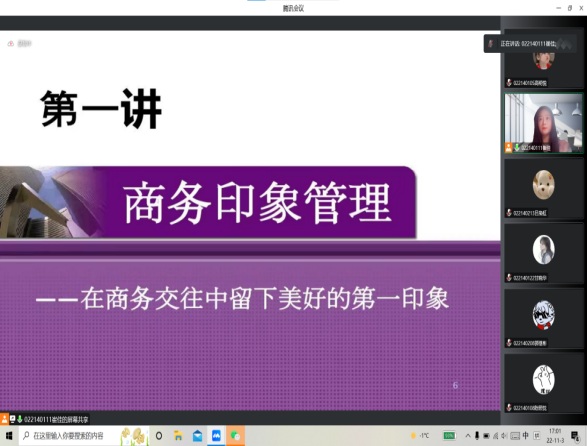Click the cloud recording icon atop shared slide
The image size is (587, 446).
[x=10, y=44]
